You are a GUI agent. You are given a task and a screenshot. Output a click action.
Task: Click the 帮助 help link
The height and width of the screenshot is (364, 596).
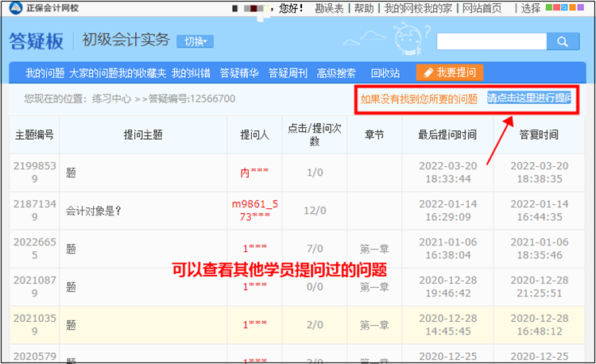click(363, 8)
